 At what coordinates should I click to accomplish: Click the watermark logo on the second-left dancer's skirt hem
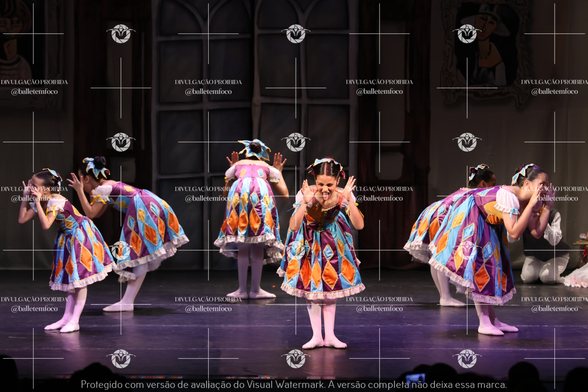(121, 250)
